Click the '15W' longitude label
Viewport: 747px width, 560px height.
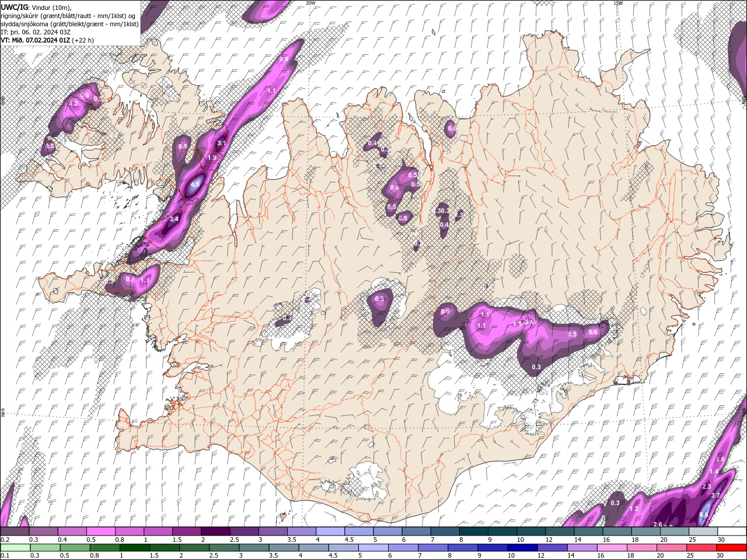(618, 2)
